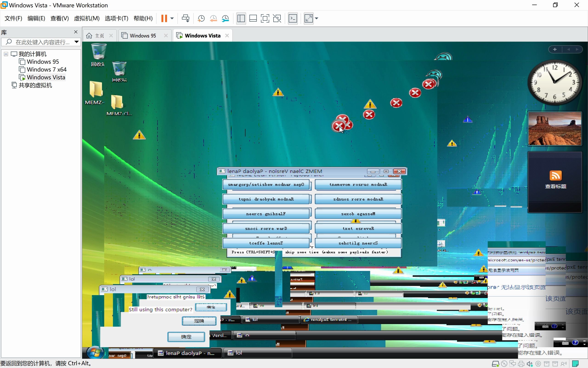Viewport: 588px width, 368px height.
Task: Click the printer status icon
Action: pyautogui.click(x=521, y=364)
